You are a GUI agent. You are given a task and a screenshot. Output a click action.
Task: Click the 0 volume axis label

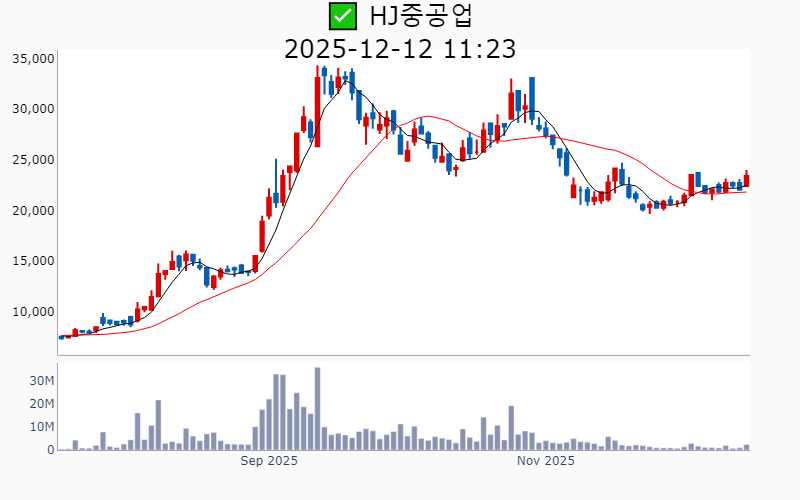click(x=49, y=450)
